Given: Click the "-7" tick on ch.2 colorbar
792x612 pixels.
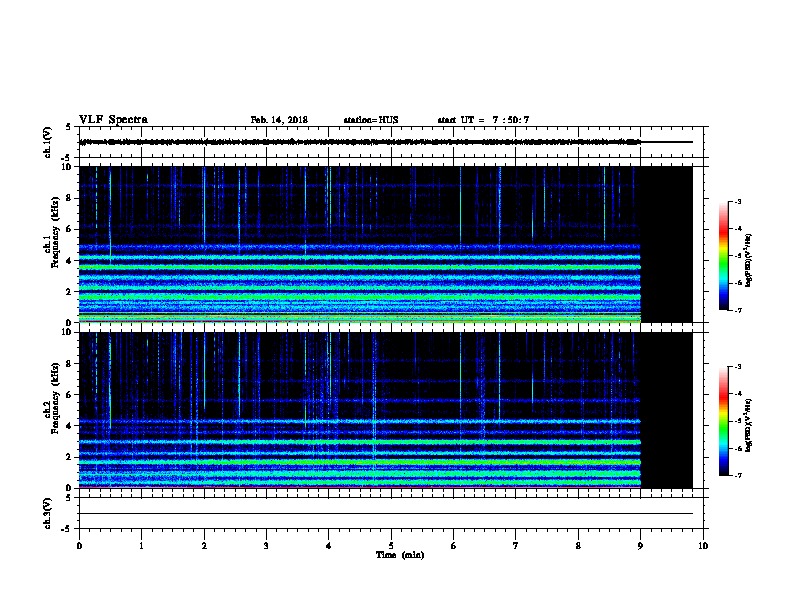Looking at the screenshot, I should pyautogui.click(x=738, y=475).
